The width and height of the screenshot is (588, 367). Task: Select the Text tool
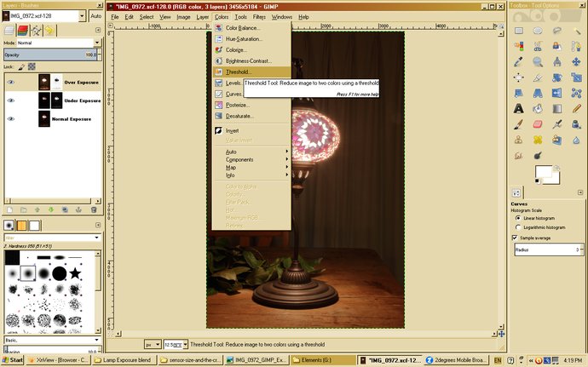pos(519,108)
